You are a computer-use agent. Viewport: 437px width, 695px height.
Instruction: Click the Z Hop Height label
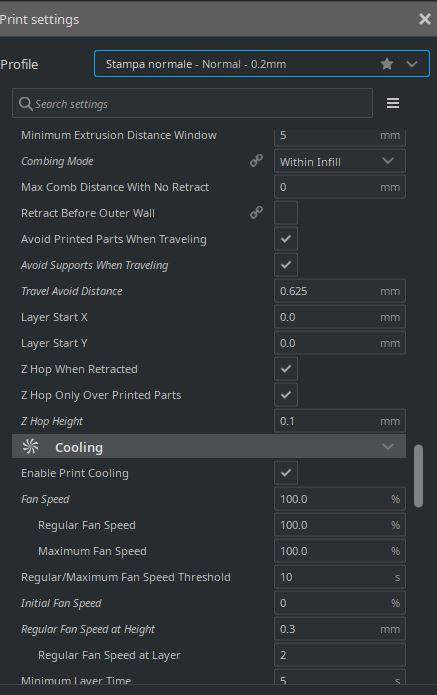(x=52, y=421)
